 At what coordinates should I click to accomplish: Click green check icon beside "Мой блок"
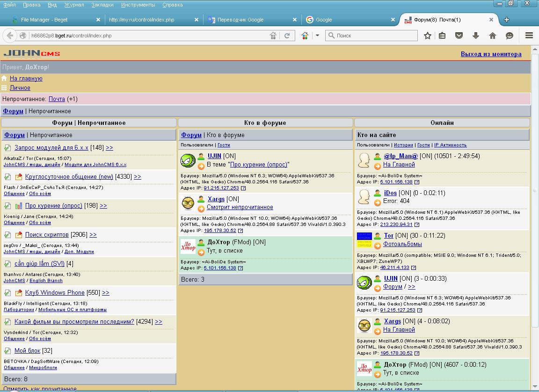click(7, 351)
